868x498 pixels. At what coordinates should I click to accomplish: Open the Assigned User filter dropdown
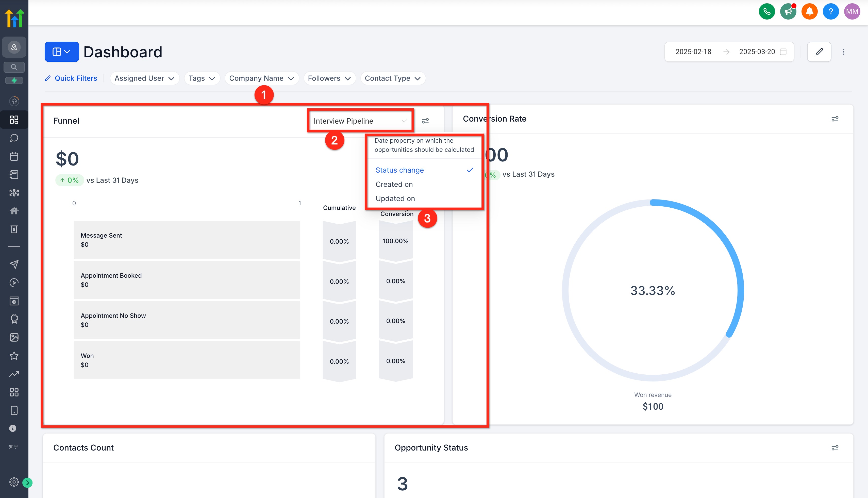coord(144,78)
